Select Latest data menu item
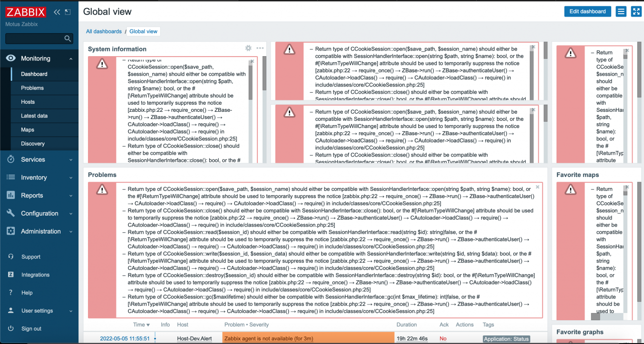 pyautogui.click(x=34, y=116)
